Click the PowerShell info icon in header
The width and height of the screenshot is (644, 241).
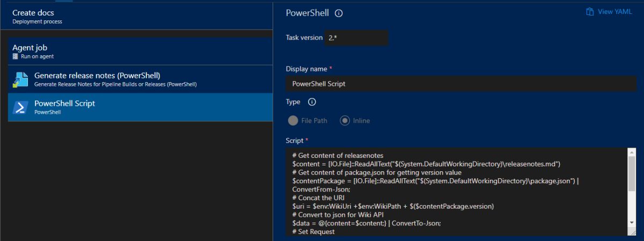[339, 13]
